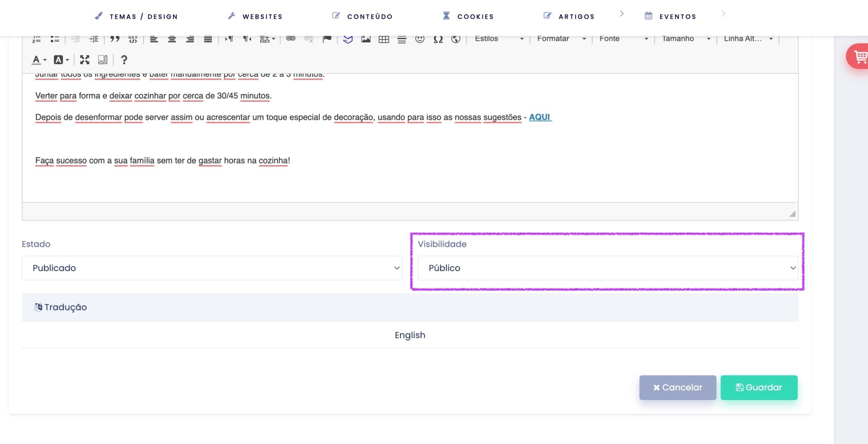Open the Formatar dropdown
The width and height of the screenshot is (868, 444).
tap(562, 39)
